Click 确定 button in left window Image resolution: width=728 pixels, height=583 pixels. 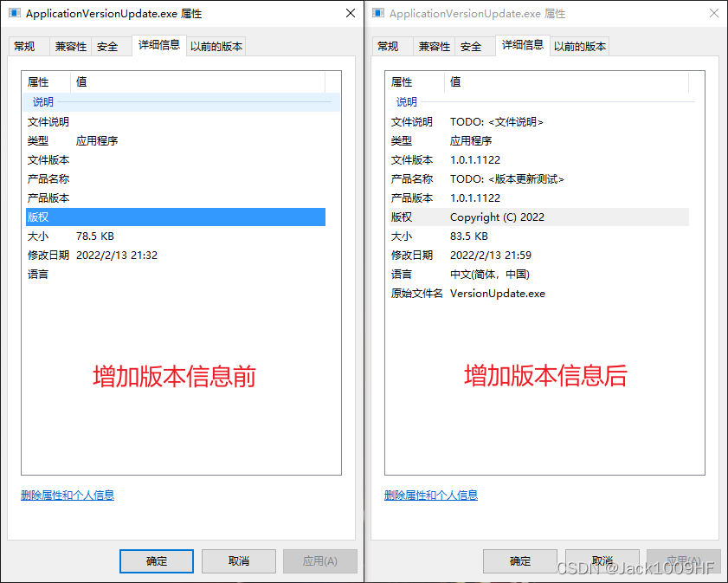coord(157,561)
